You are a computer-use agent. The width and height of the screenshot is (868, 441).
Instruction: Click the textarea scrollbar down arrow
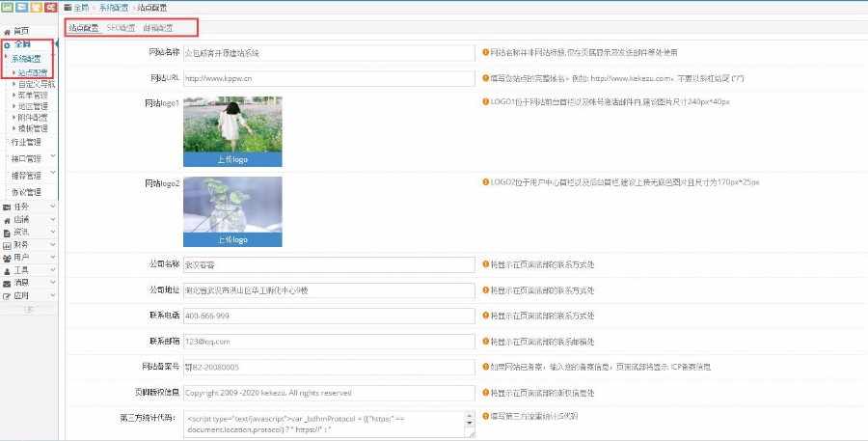point(470,424)
